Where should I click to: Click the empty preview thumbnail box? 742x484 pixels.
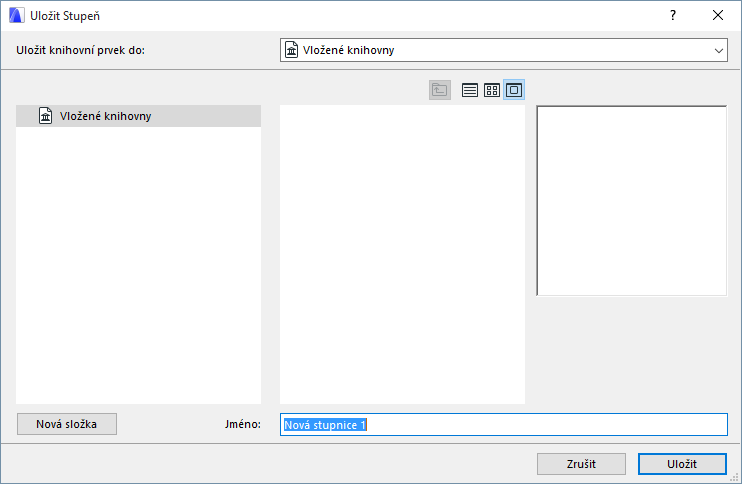pos(632,201)
